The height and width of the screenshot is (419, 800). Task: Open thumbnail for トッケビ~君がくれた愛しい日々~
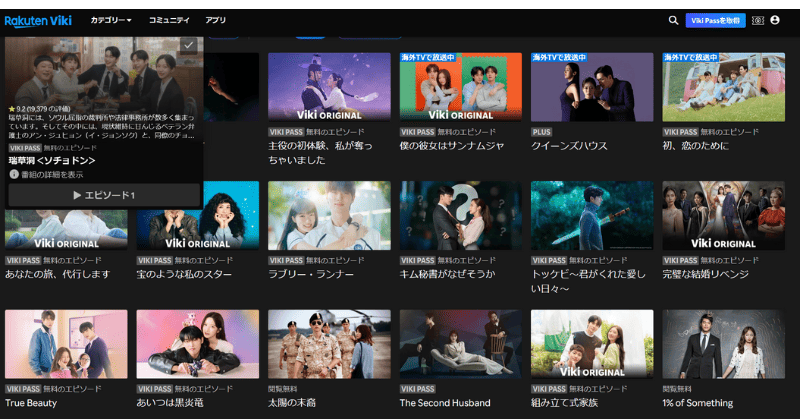click(592, 215)
